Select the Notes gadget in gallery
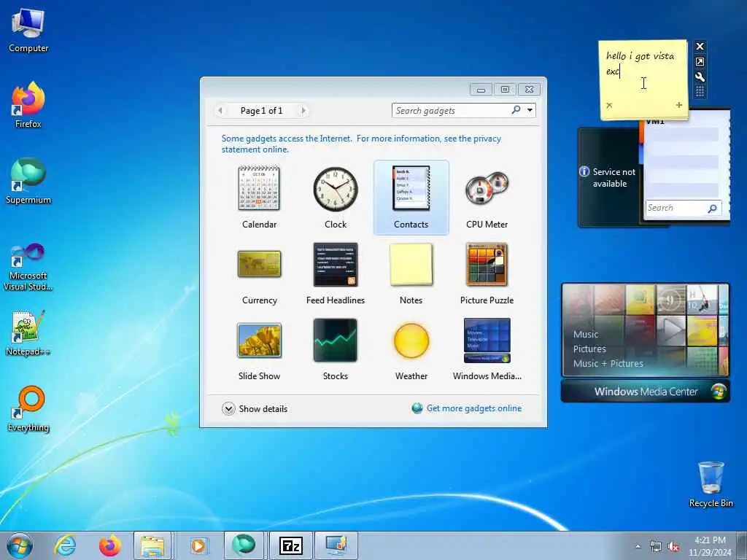 (x=411, y=264)
